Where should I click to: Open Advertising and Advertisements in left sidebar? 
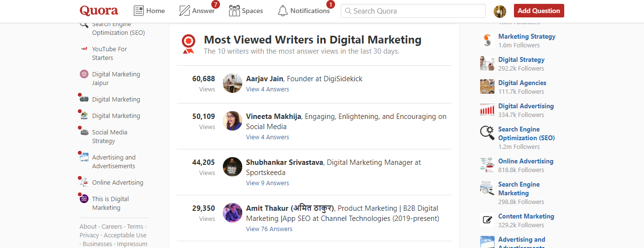114,161
